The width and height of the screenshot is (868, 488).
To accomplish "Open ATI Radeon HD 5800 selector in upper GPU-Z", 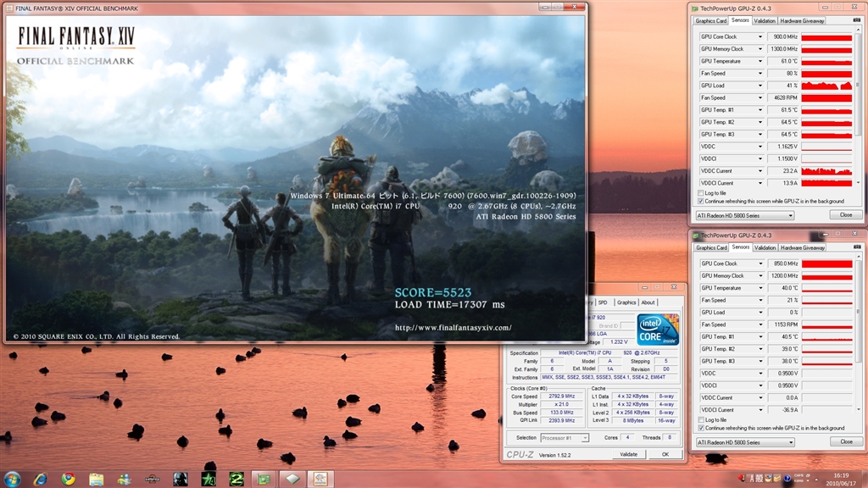I will [x=745, y=215].
